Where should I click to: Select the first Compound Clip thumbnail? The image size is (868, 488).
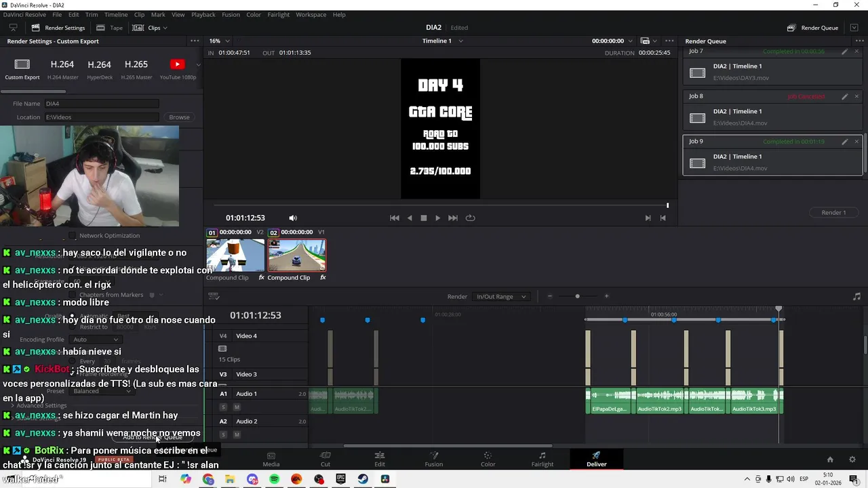tap(235, 256)
